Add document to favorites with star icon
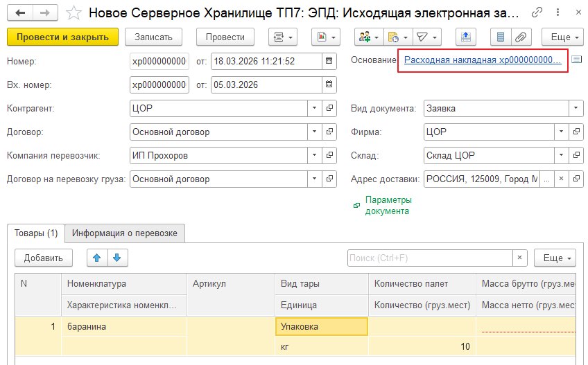 coord(73,13)
